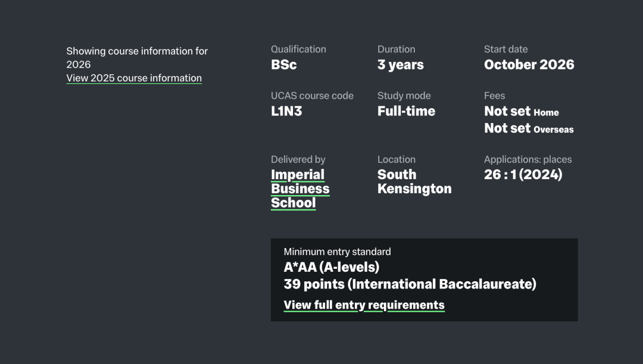
Task: Open the View 2025 course information link
Action: 134,78
